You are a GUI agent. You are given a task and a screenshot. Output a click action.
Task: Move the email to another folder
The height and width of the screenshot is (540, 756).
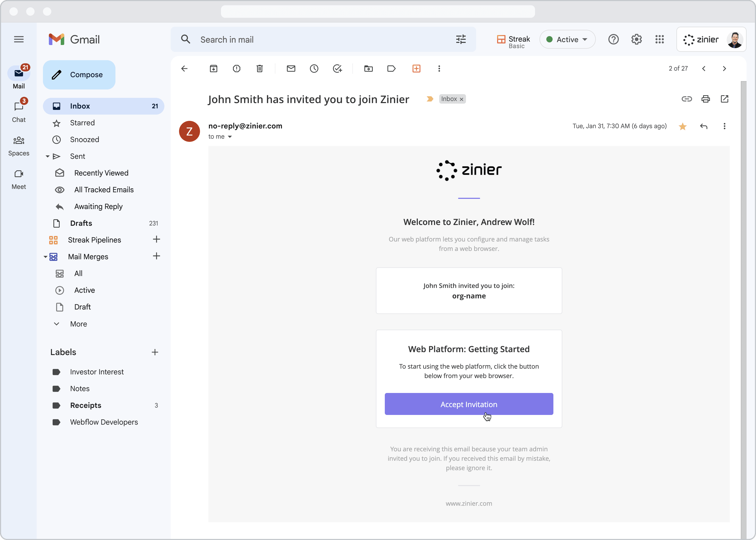[369, 69]
